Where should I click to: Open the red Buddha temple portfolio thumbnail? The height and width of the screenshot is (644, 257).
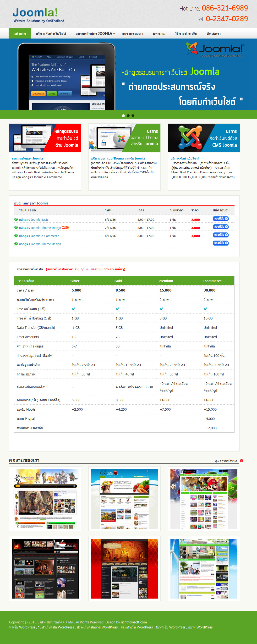coord(125,568)
